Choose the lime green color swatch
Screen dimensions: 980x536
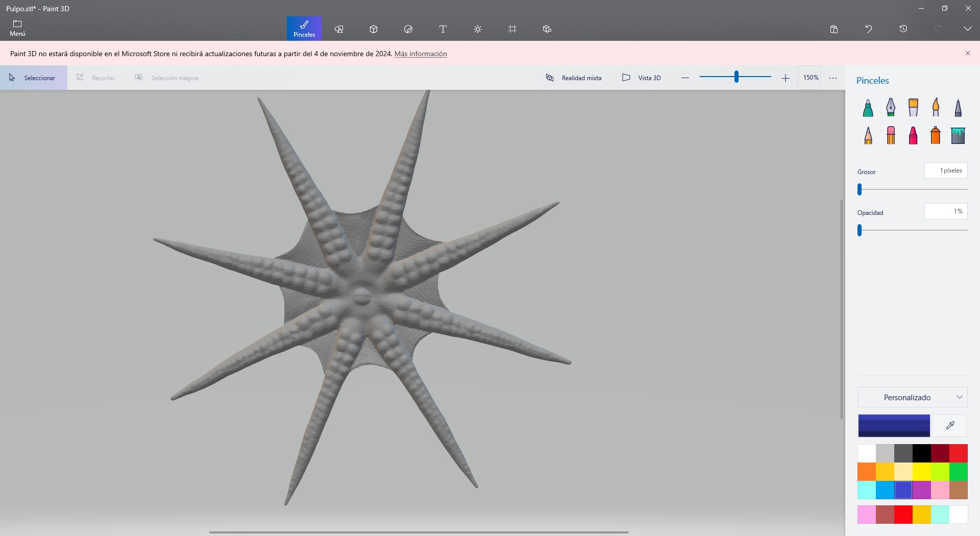point(940,472)
